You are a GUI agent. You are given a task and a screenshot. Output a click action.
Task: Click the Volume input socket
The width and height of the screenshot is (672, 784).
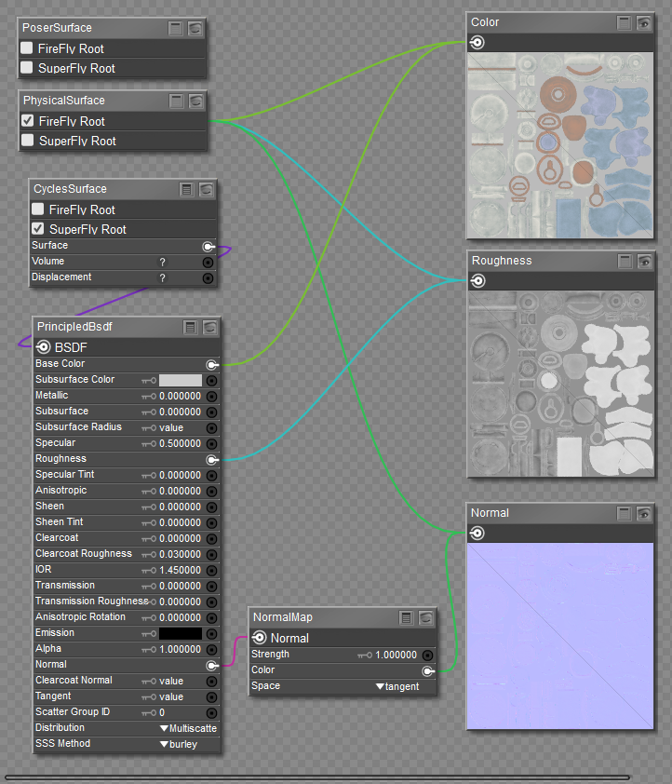tap(208, 263)
